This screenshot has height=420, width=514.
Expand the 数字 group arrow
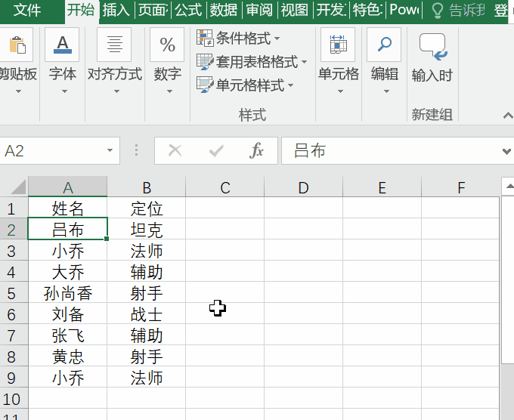[x=169, y=91]
